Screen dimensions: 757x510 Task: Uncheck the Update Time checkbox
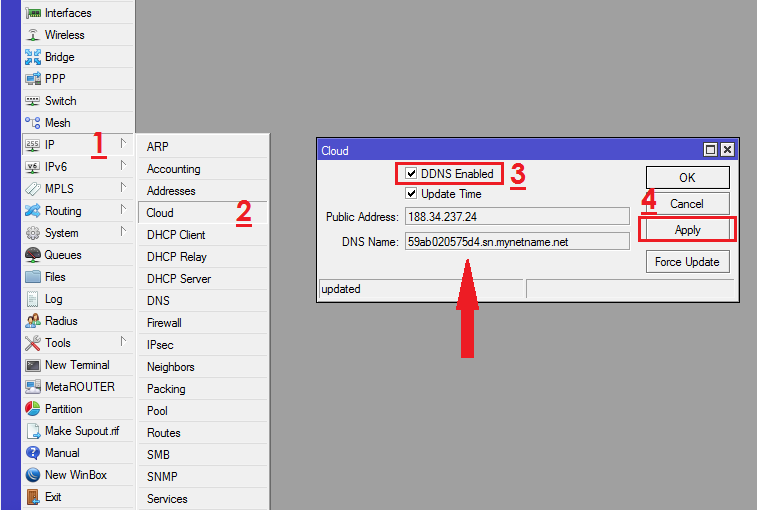411,194
